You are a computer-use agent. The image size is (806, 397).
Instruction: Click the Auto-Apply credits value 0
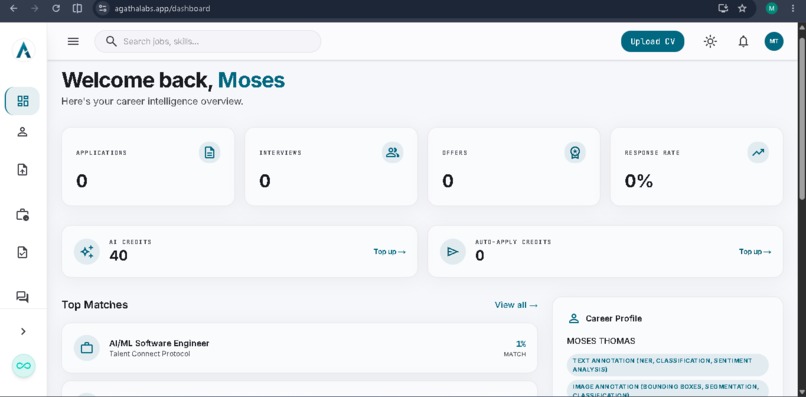pos(480,255)
